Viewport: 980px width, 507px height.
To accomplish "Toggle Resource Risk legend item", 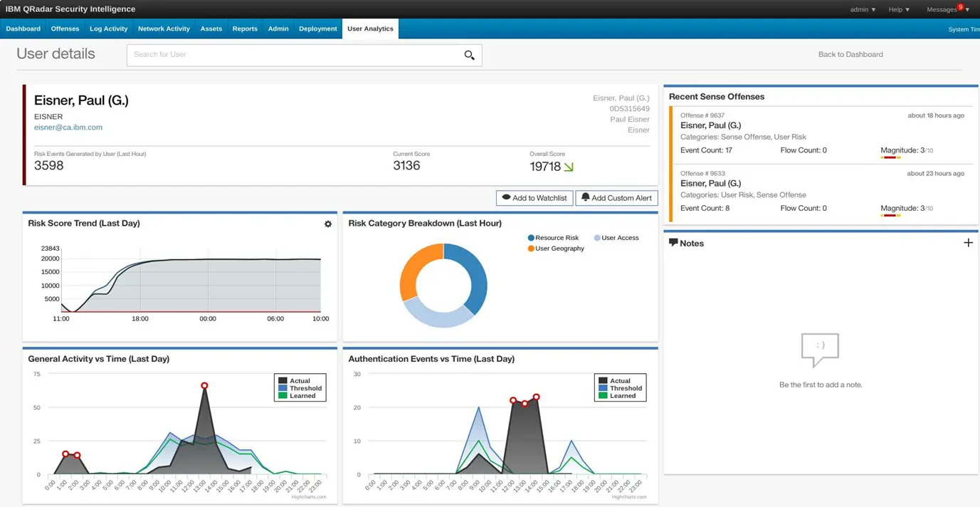I will coord(553,238).
